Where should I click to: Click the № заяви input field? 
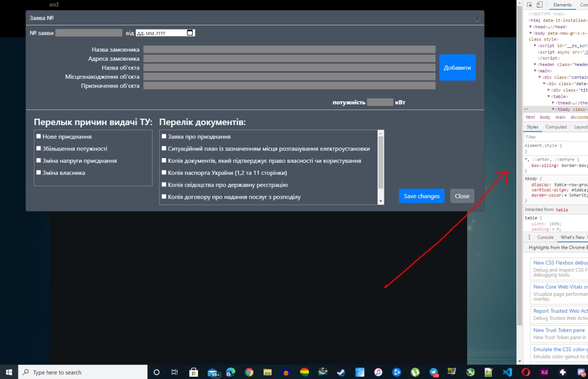point(89,33)
